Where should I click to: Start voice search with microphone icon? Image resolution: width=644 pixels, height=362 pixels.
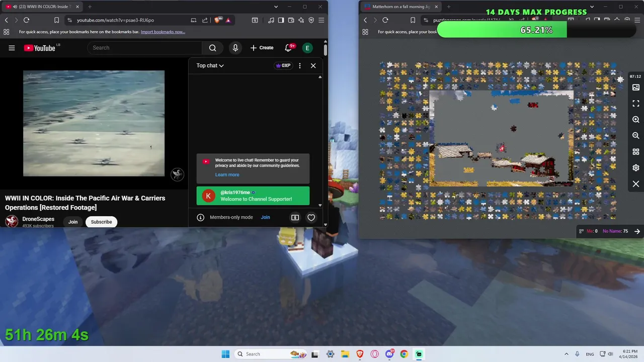click(235, 48)
